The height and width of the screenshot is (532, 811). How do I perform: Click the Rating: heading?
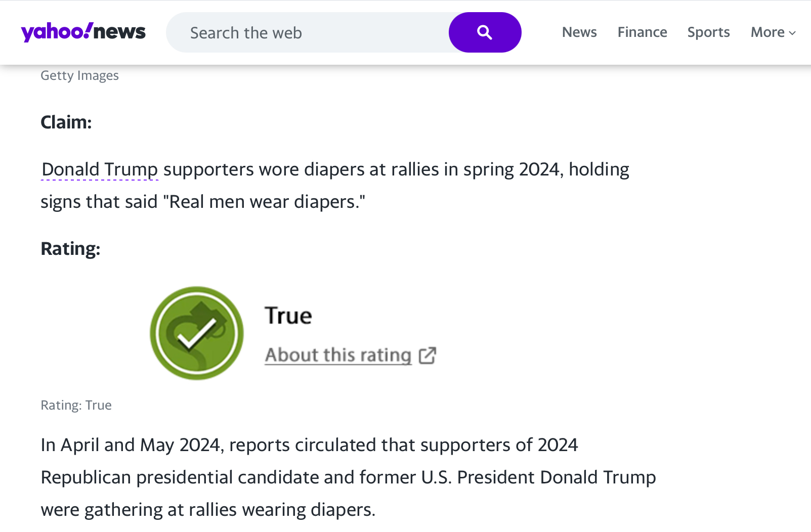point(70,249)
